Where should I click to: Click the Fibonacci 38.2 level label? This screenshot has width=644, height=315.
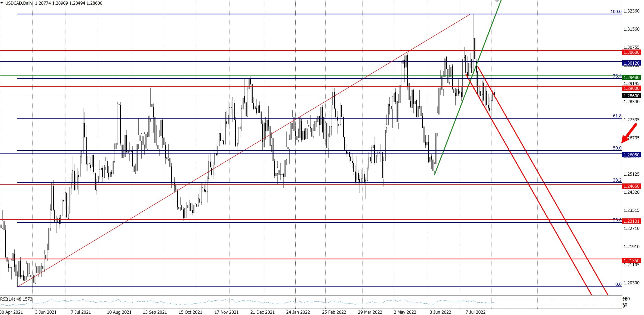[x=617, y=180]
